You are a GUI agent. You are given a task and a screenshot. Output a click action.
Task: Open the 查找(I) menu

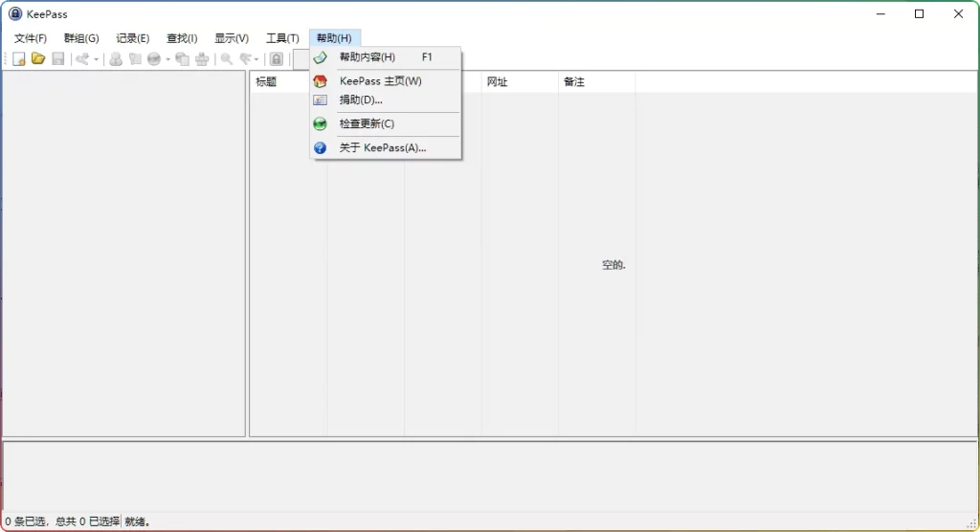182,38
